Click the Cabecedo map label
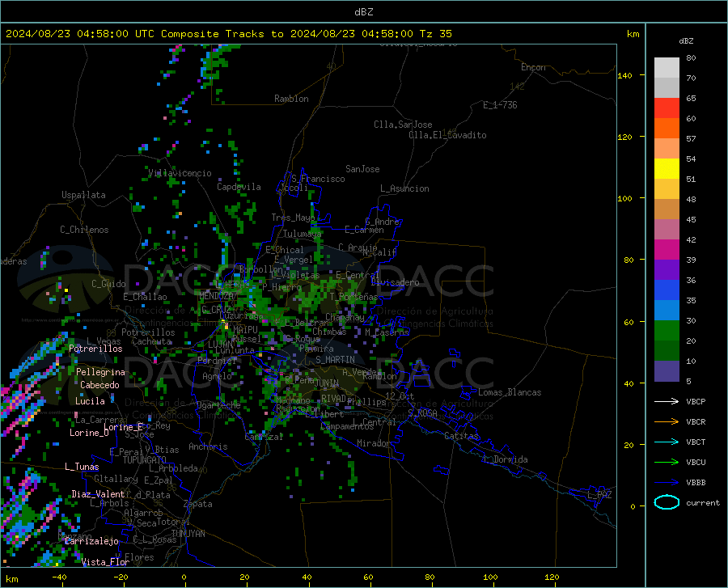 [x=99, y=385]
